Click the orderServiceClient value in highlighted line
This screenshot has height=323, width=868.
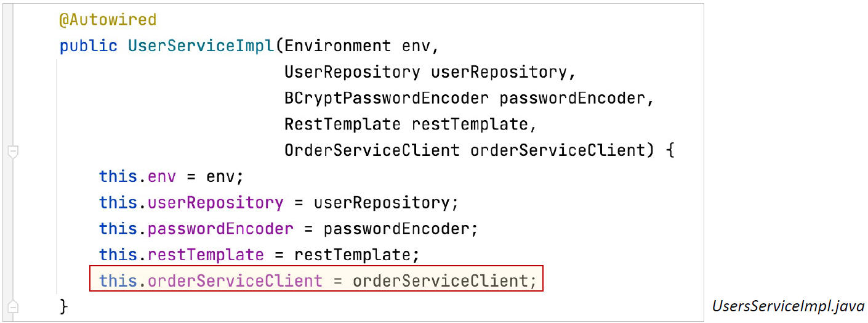440,281
